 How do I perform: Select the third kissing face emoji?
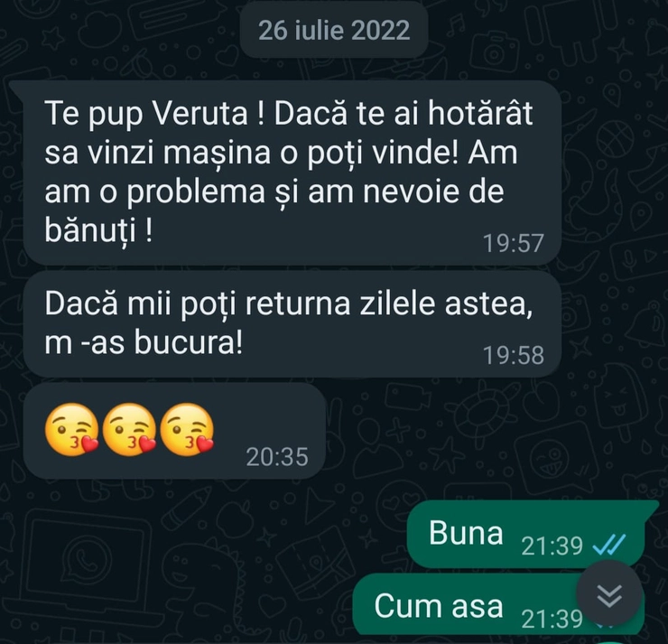pyautogui.click(x=187, y=429)
